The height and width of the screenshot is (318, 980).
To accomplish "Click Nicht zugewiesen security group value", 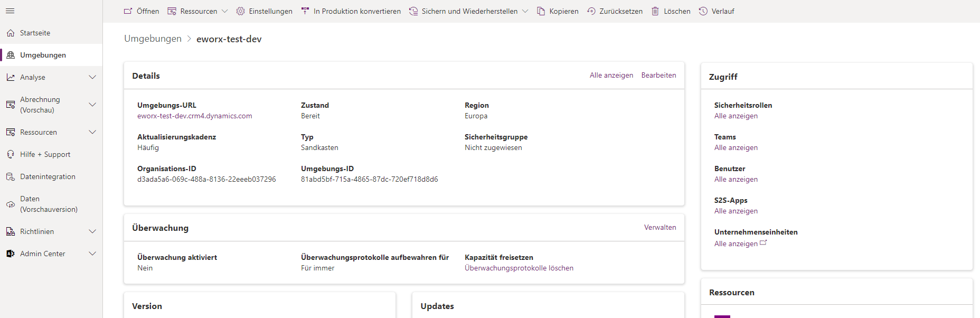I will (493, 148).
